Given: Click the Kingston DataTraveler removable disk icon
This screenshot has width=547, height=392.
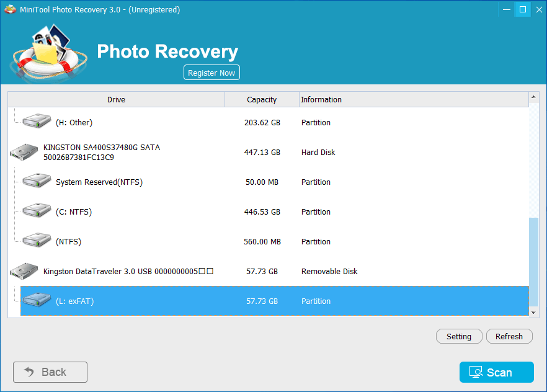Looking at the screenshot, I should 24,271.
